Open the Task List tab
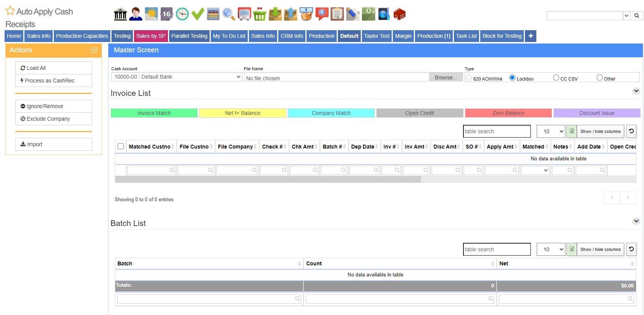The height and width of the screenshot is (315, 644). point(466,36)
